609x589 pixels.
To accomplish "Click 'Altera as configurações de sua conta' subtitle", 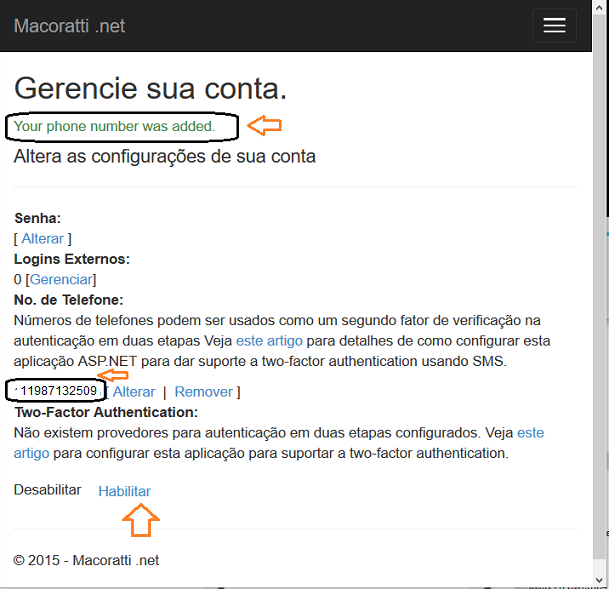I will [165, 156].
